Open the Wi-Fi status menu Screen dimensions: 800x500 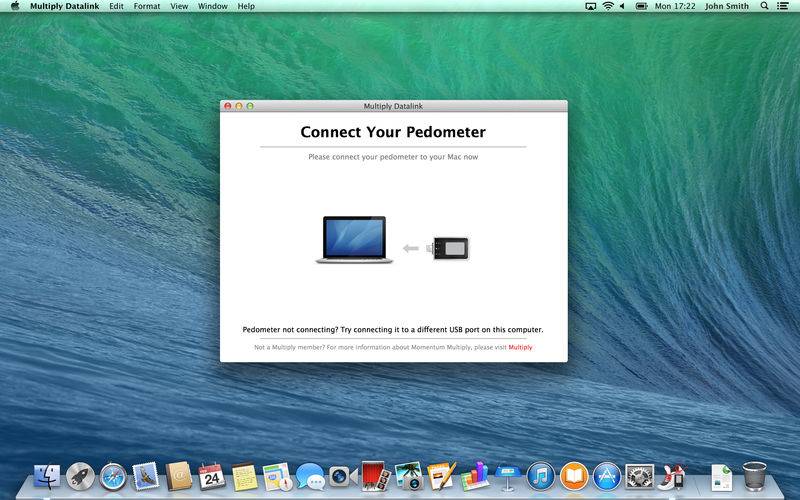pos(608,6)
